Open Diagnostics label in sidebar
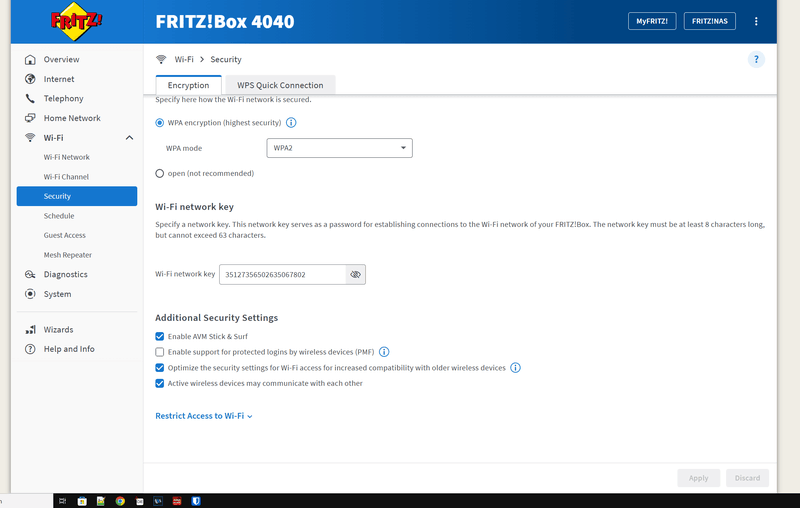Screen dimensions: 800x508 [x=66, y=274]
